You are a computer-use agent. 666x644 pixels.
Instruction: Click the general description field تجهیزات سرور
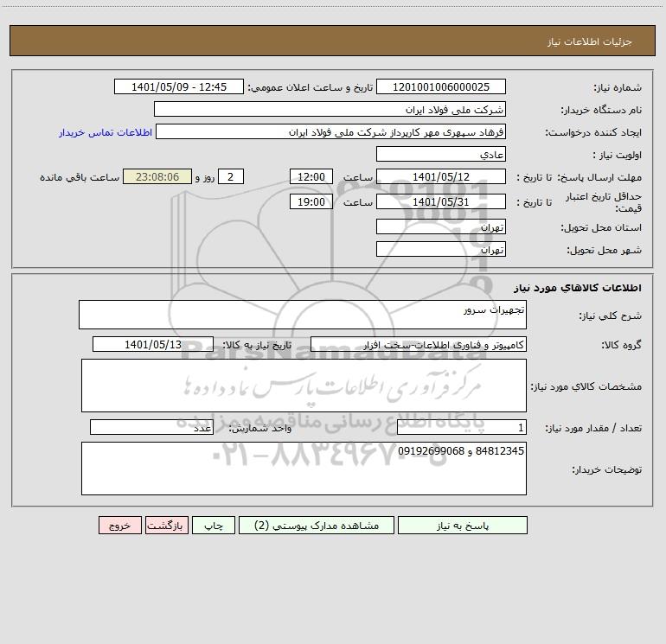(x=303, y=315)
